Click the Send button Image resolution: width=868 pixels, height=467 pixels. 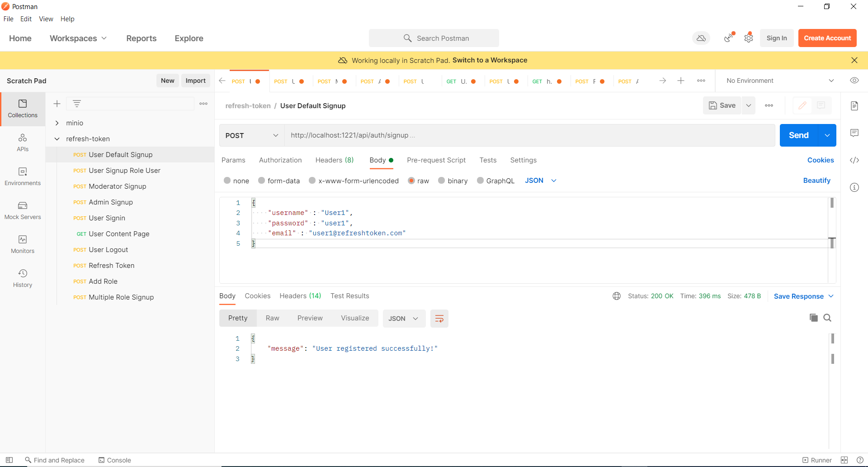tap(799, 135)
